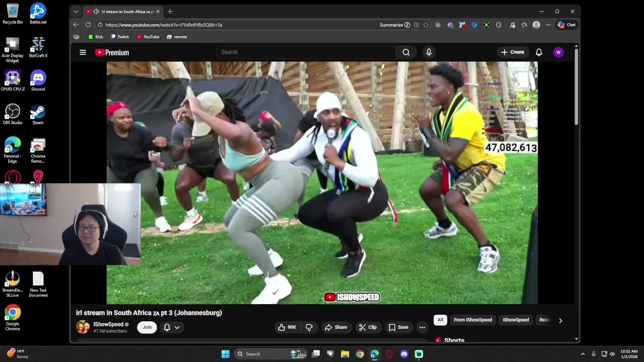This screenshot has height=362, width=644.
Task: Open the split screen icon in address bar
Action: coord(416,25)
